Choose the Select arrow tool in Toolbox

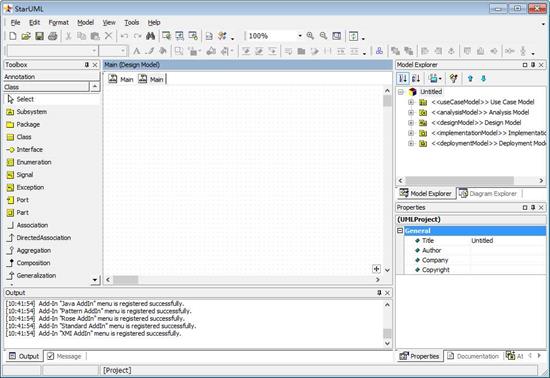tap(52, 99)
